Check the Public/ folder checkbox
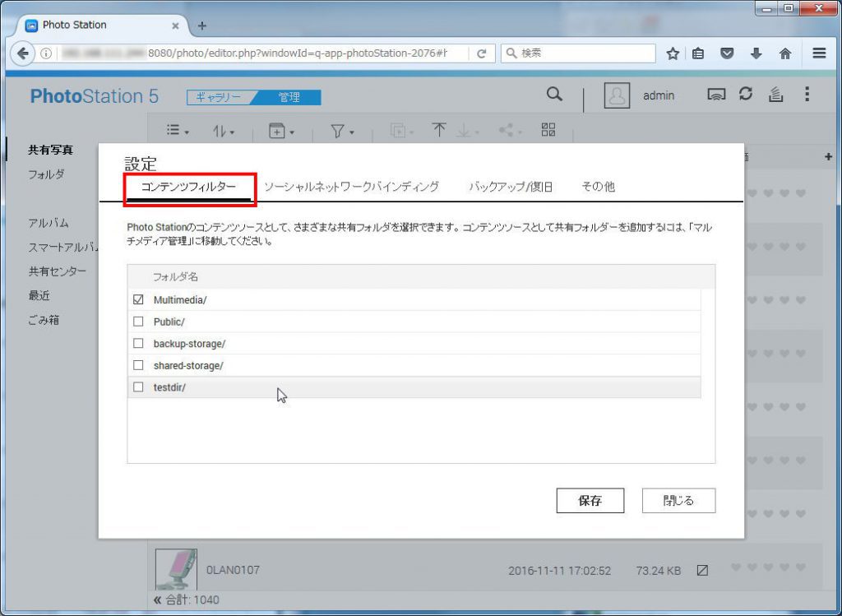 tap(138, 321)
